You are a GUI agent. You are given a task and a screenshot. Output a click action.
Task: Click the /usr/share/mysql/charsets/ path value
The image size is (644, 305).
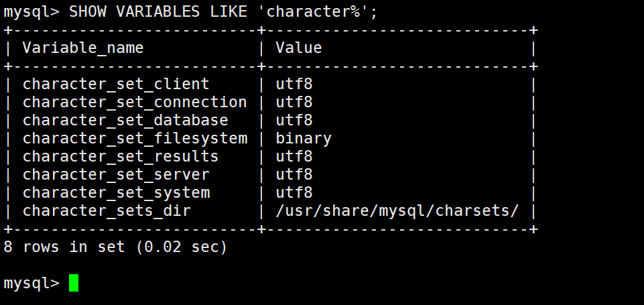pos(397,210)
